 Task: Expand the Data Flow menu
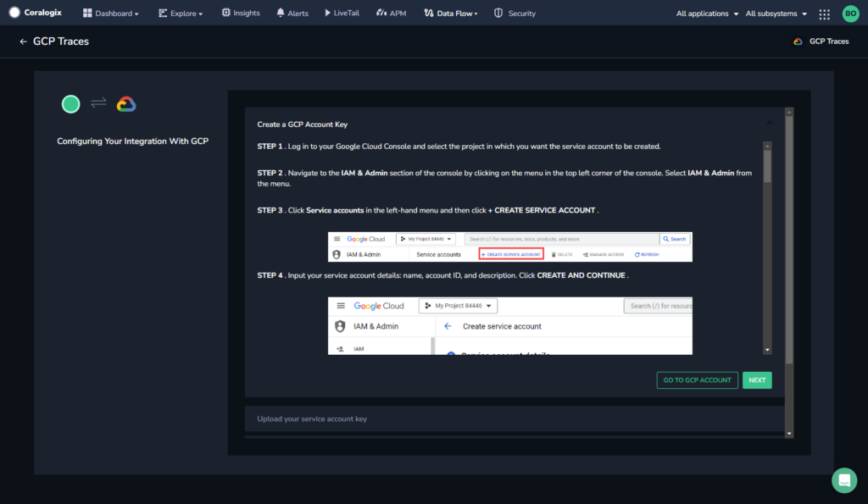(x=451, y=14)
